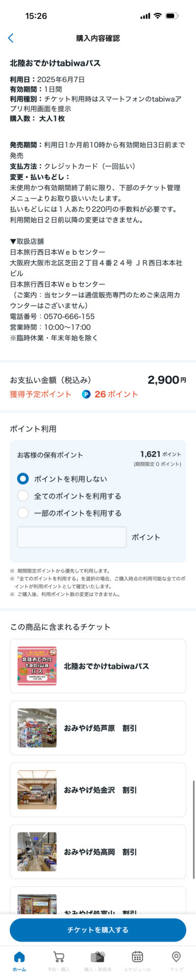Image resolution: width=196 pixels, height=980 pixels.
Task: Click the points amount input field
Action: (72, 537)
